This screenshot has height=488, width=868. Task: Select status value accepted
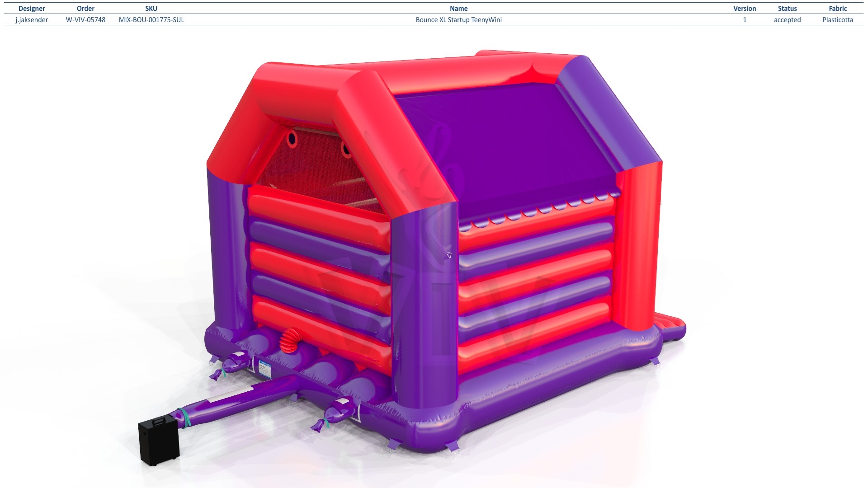click(787, 20)
